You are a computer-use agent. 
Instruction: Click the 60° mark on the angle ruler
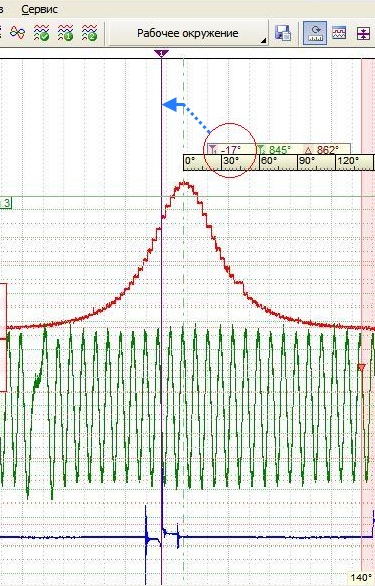click(x=269, y=161)
